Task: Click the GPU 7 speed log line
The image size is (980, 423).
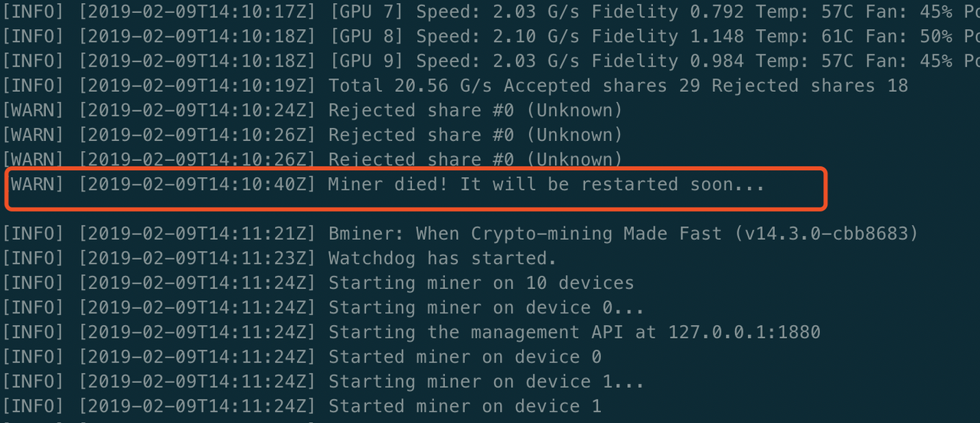Action: (490, 12)
